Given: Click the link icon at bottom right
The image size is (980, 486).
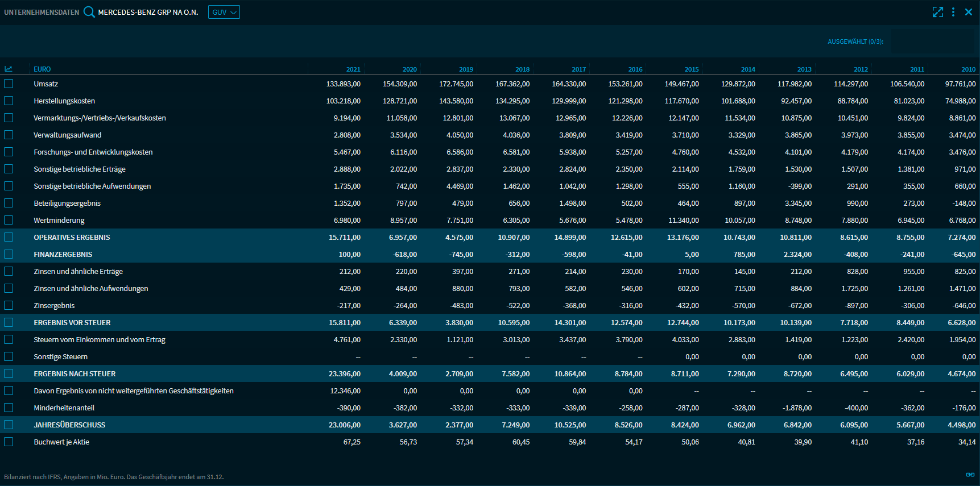Looking at the screenshot, I should tap(970, 475).
